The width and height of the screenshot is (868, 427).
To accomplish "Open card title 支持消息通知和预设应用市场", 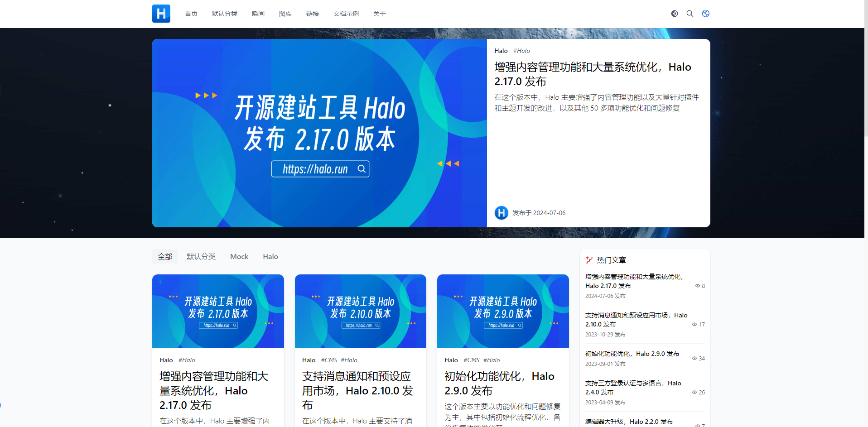I will 358,390.
